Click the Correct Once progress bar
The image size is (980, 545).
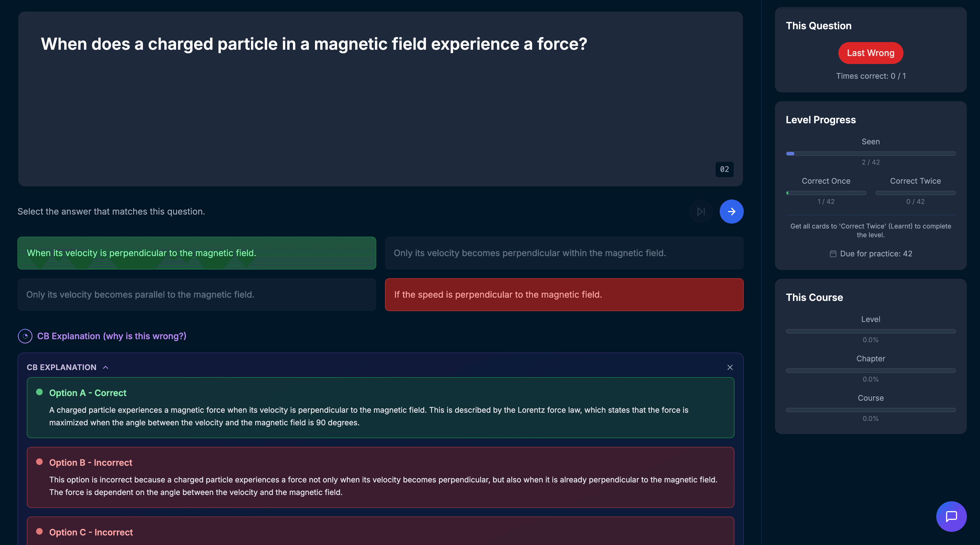tap(826, 193)
